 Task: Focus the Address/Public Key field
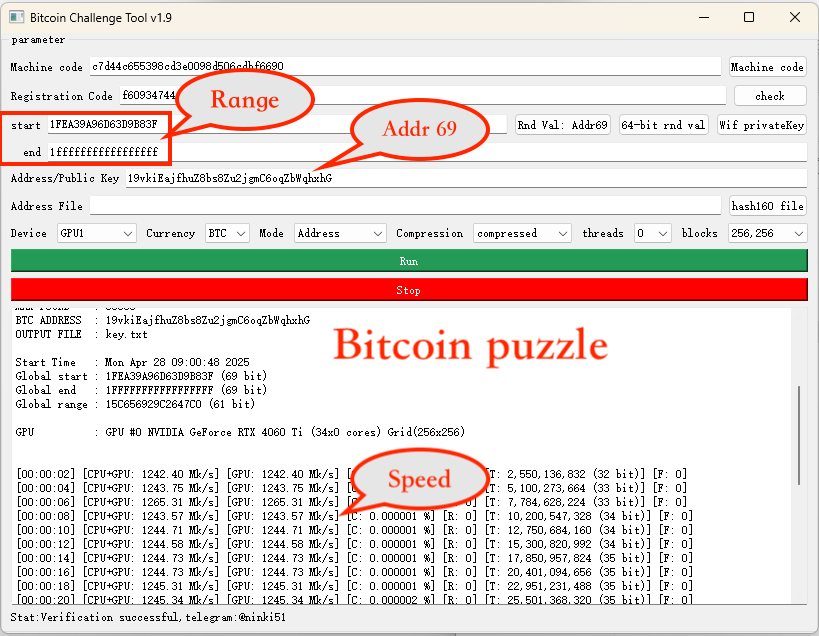pos(466,178)
